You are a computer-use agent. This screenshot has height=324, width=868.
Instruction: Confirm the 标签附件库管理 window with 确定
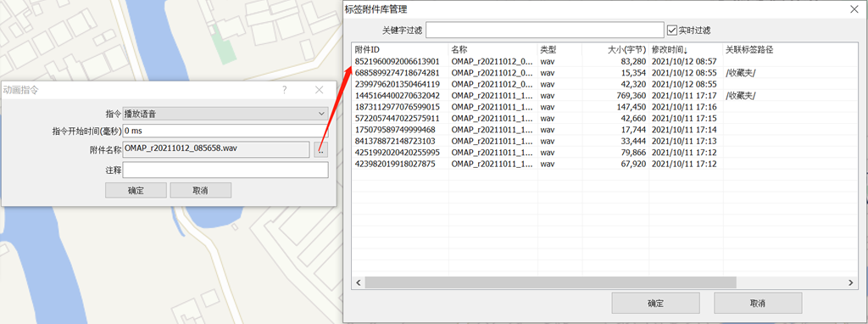point(655,304)
